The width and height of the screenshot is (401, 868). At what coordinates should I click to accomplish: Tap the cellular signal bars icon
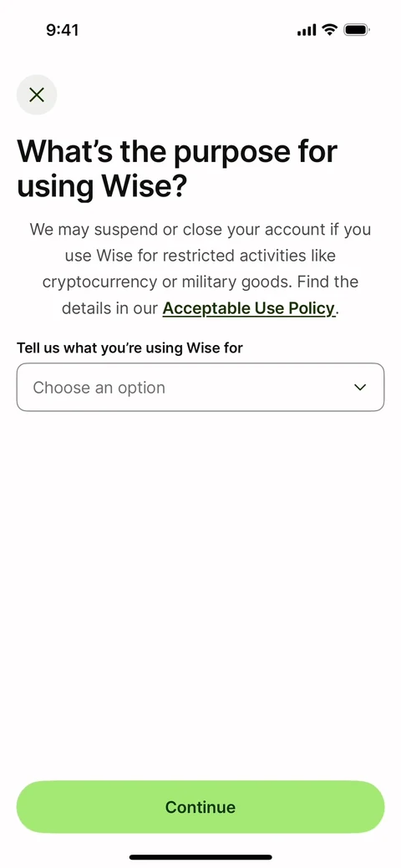pos(307,30)
